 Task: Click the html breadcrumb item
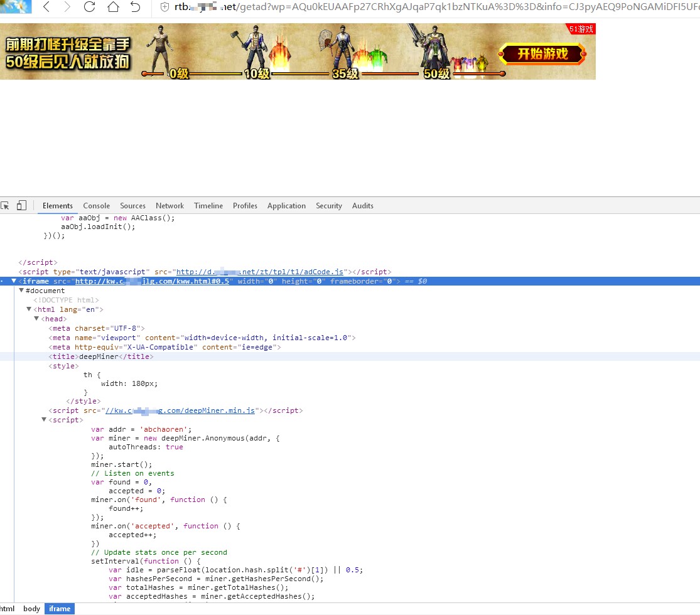click(x=7, y=609)
